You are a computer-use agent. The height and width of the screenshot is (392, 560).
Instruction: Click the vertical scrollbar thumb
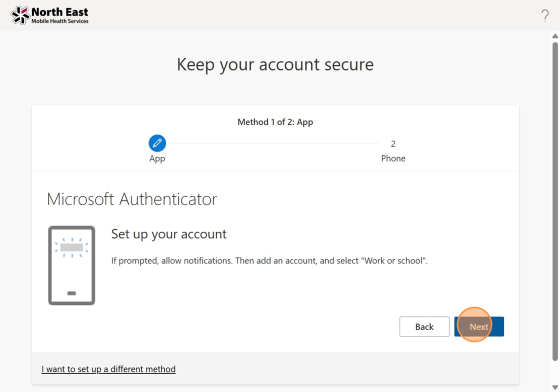pyautogui.click(x=555, y=200)
